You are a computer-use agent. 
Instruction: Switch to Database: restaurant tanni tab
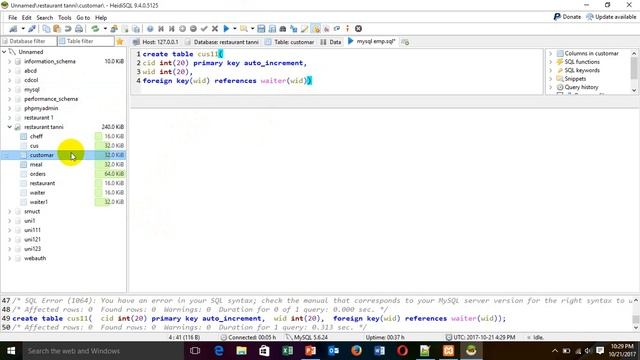click(222, 42)
